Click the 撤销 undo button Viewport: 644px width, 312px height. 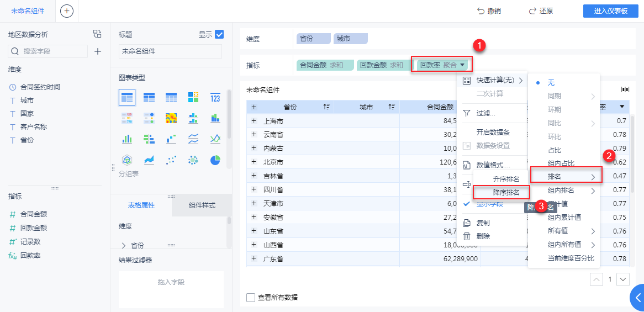click(x=489, y=11)
